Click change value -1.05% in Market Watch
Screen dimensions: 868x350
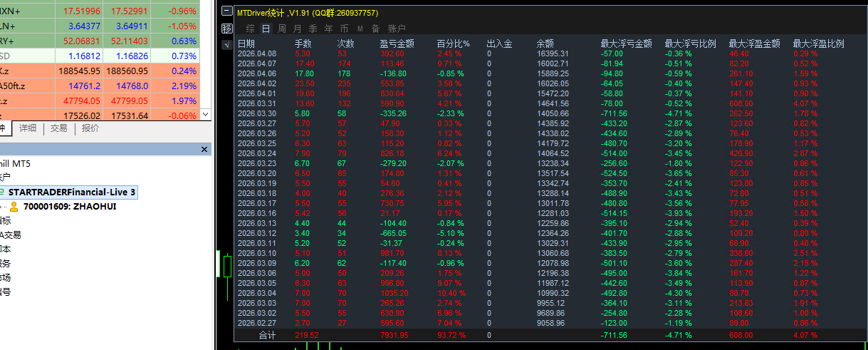[x=182, y=26]
